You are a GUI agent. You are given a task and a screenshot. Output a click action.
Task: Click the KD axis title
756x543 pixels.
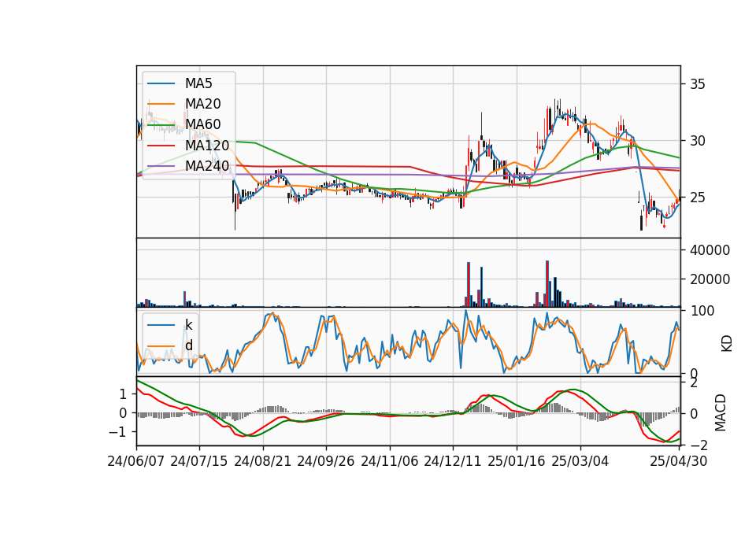727,343
